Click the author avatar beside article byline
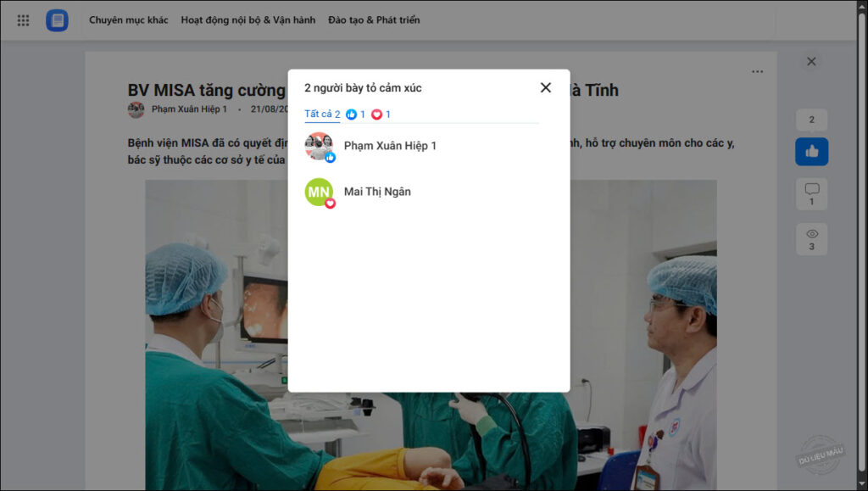This screenshot has width=868, height=491. point(136,109)
